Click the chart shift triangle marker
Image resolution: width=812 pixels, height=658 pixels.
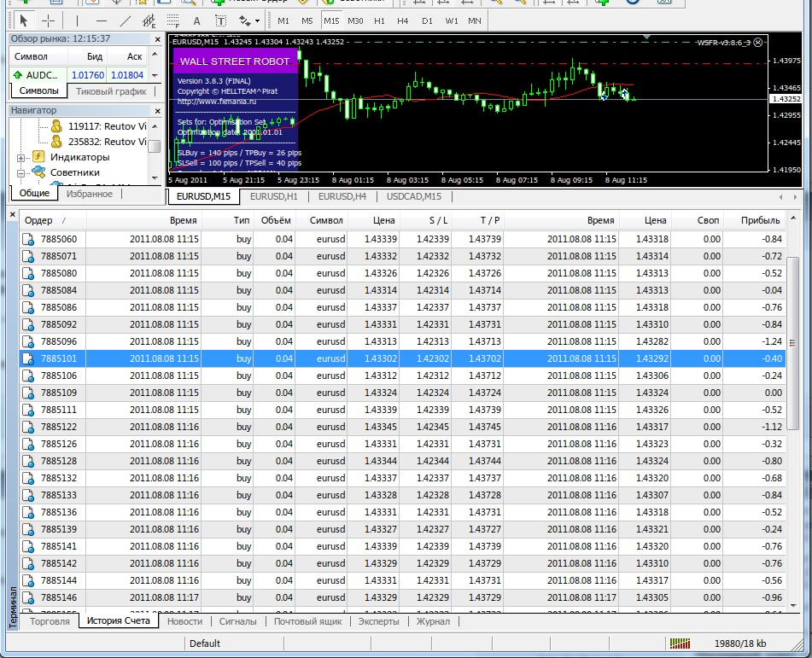point(646,37)
